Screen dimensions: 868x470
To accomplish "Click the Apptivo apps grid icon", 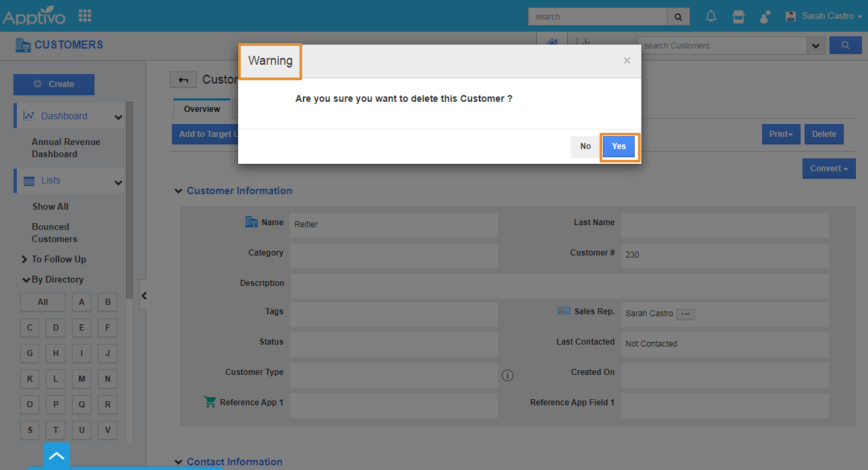I will 85,16.
